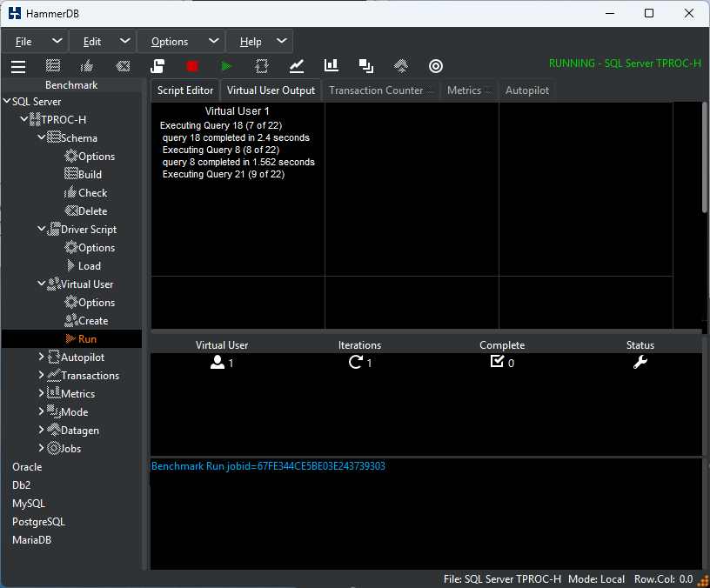The height and width of the screenshot is (588, 710).
Task: Click the Complete checkbox icon for Virtual User 1
Action: [497, 361]
